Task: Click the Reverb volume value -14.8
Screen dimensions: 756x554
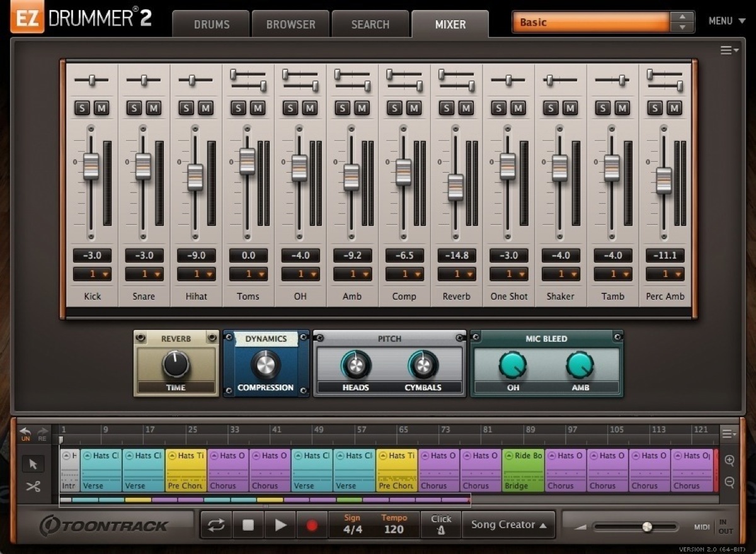Action: click(457, 256)
